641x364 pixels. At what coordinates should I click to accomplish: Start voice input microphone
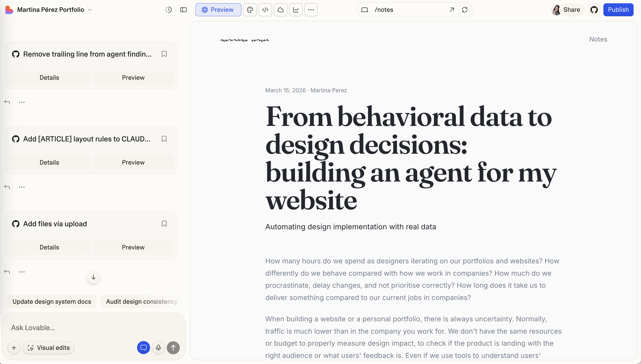tap(158, 348)
